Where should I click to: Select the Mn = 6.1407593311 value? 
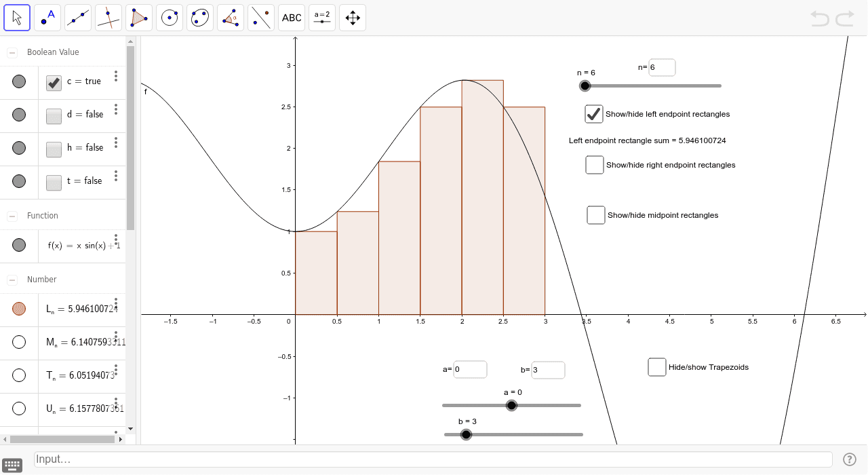(85, 342)
